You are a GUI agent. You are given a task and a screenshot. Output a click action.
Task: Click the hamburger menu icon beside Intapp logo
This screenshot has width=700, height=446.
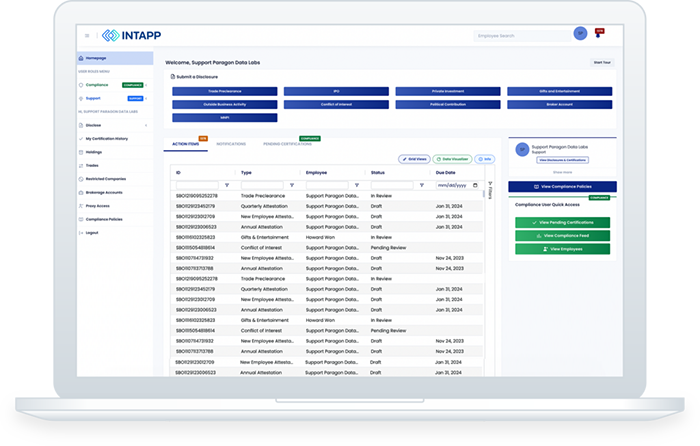[87, 35]
